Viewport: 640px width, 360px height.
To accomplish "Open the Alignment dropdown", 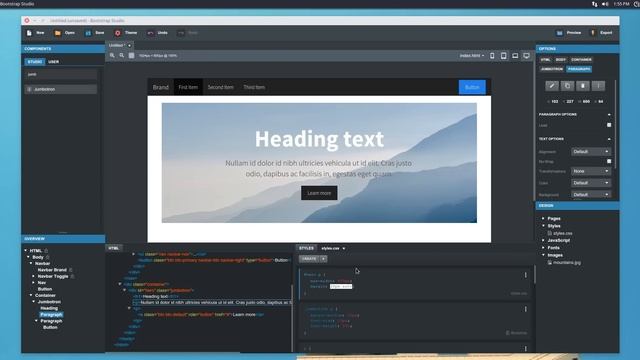I will click(x=591, y=151).
